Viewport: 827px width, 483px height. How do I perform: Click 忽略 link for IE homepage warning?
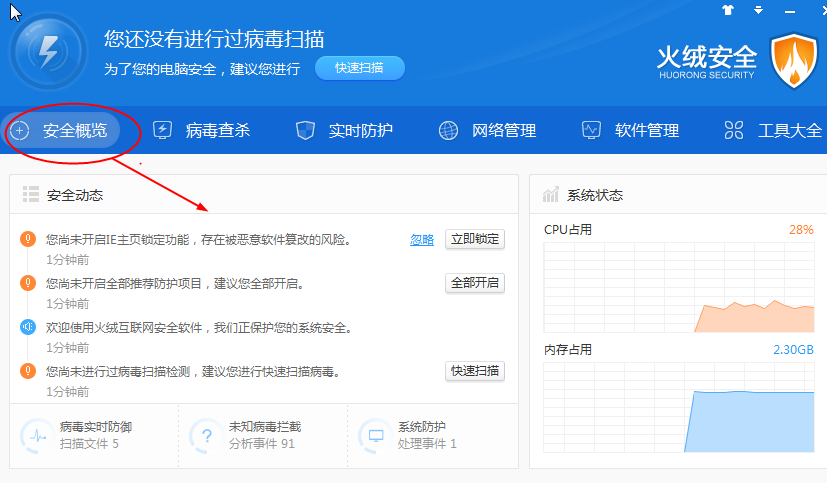point(422,240)
